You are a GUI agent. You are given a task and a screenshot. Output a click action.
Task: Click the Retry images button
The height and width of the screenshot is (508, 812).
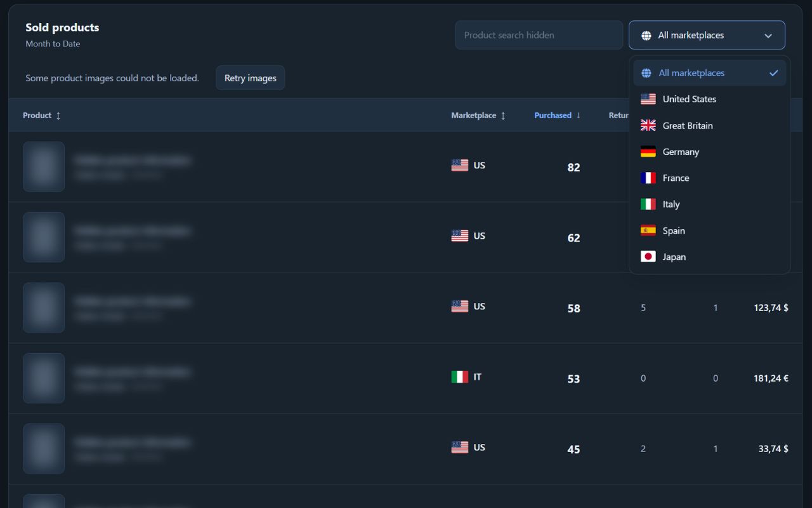(x=251, y=78)
